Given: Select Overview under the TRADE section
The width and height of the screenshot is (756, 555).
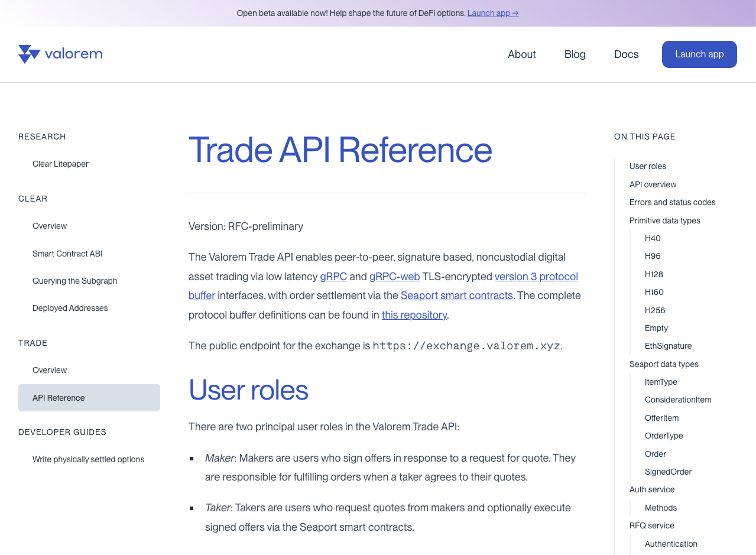Looking at the screenshot, I should [x=50, y=370].
